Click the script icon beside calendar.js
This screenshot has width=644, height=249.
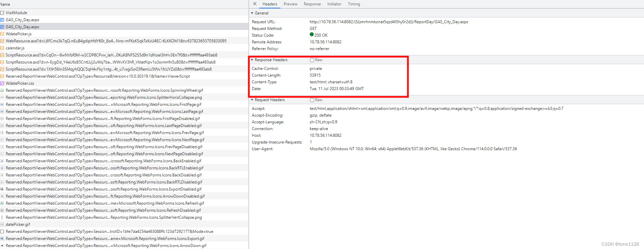pyautogui.click(x=2, y=48)
